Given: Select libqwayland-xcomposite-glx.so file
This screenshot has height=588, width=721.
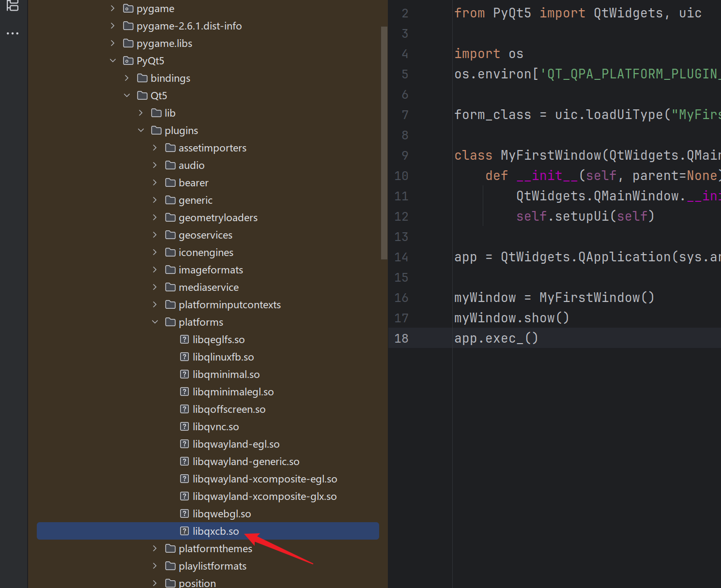Looking at the screenshot, I should click(264, 496).
